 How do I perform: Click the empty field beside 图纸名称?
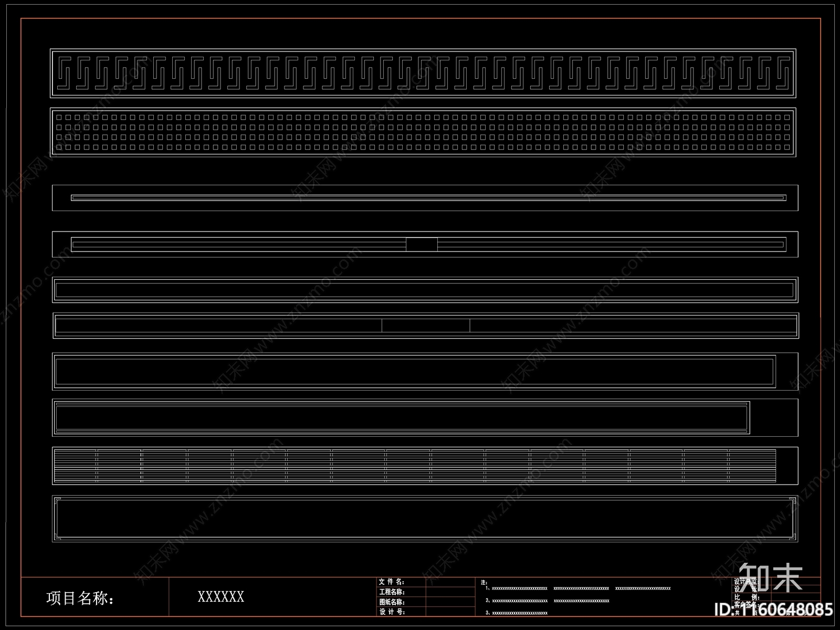tap(451, 602)
